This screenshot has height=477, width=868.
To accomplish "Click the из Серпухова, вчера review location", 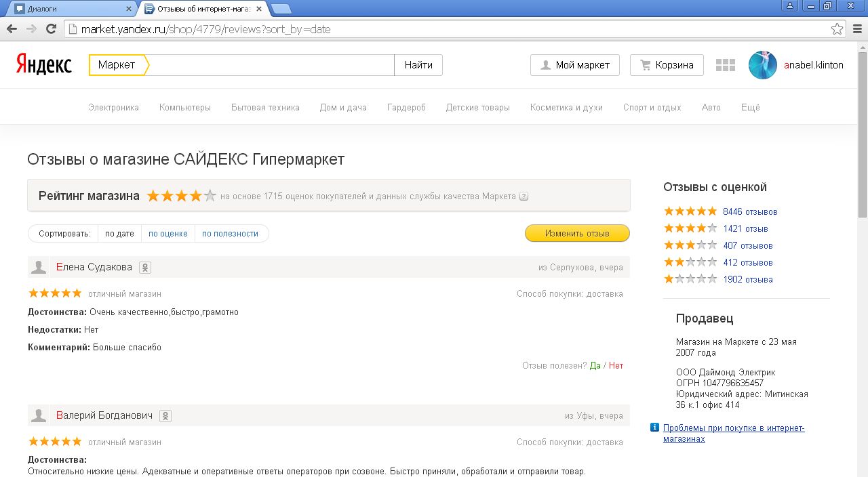I will pyautogui.click(x=580, y=267).
